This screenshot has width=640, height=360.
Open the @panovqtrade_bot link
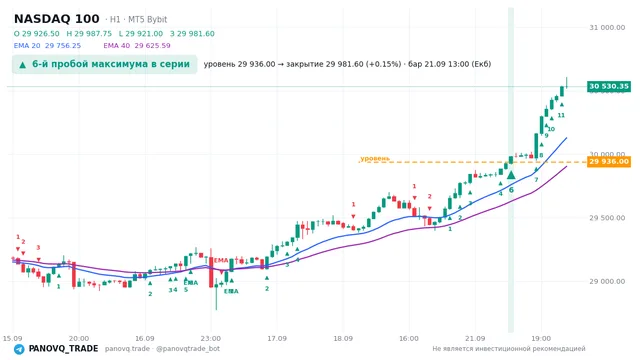click(x=188, y=349)
